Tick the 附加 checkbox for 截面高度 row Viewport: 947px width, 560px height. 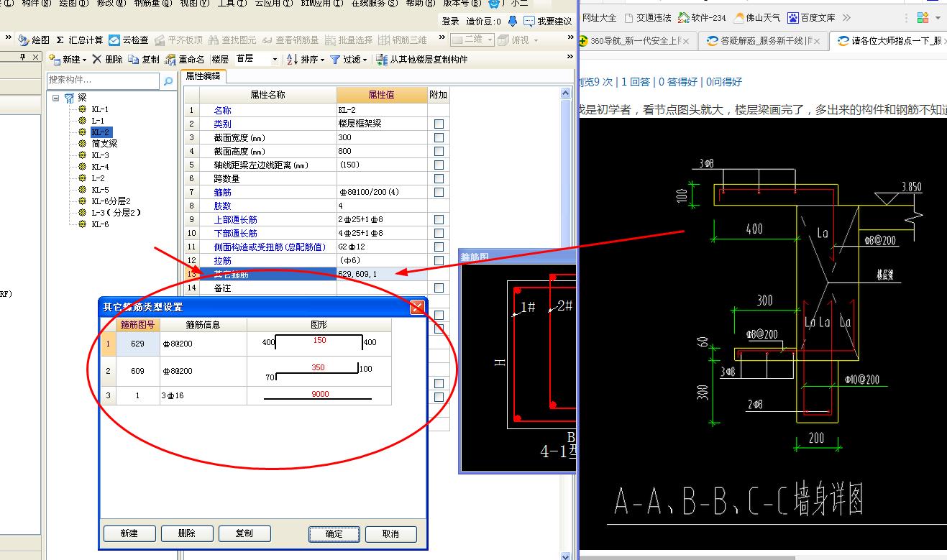(x=439, y=151)
